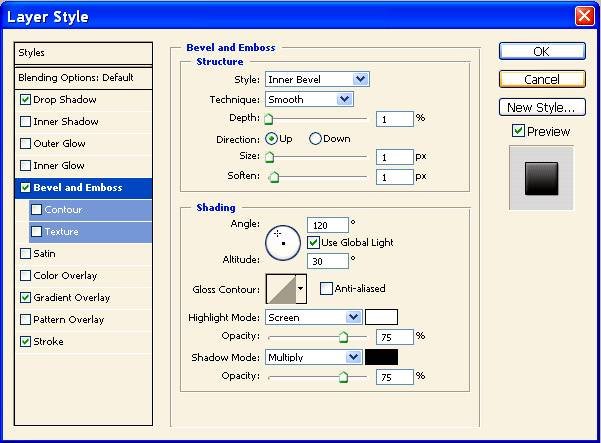Click the Depth percentage input field
Viewport: 601px width, 443px height.
[x=395, y=118]
